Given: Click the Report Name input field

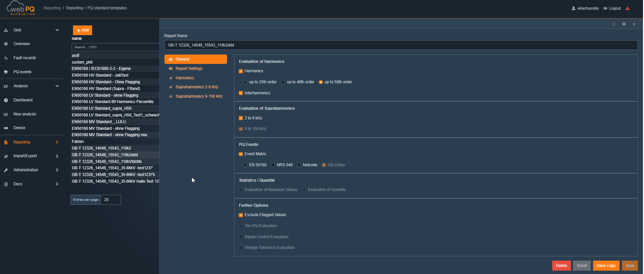Looking at the screenshot, I should 401,45.
